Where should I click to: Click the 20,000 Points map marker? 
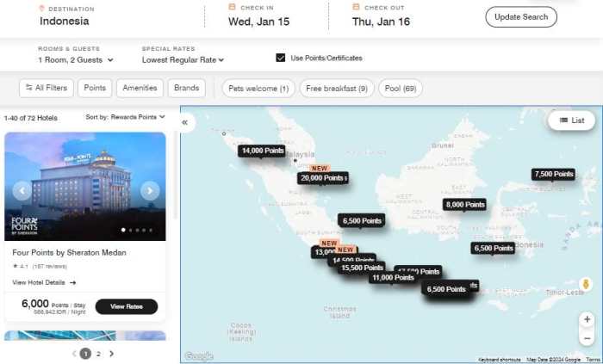coord(323,178)
